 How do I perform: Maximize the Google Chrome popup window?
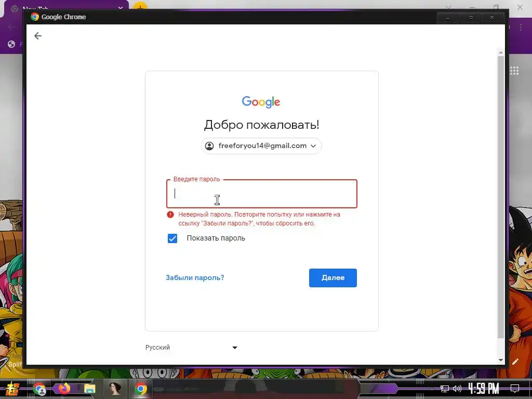[471, 17]
